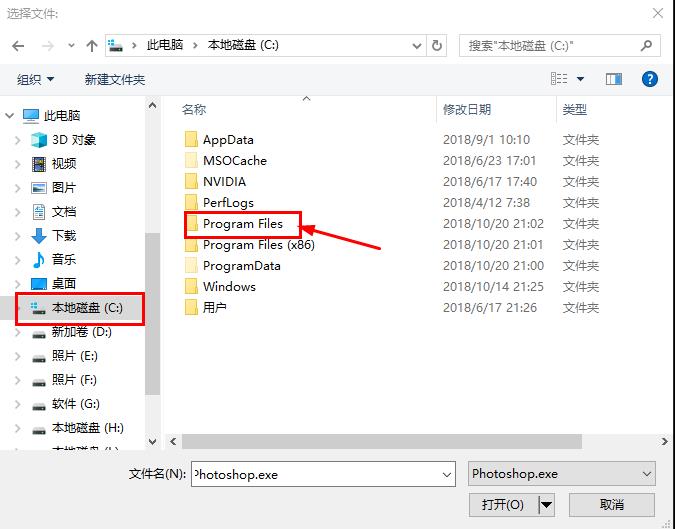Collapse the 此电脑 tree node
This screenshot has height=529, width=675.
click(9, 116)
